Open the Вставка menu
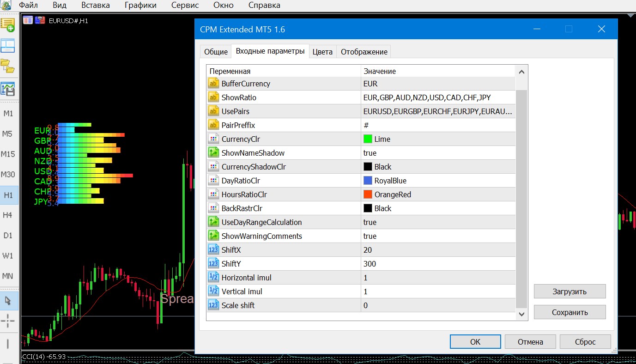This screenshot has height=364, width=636. click(96, 6)
